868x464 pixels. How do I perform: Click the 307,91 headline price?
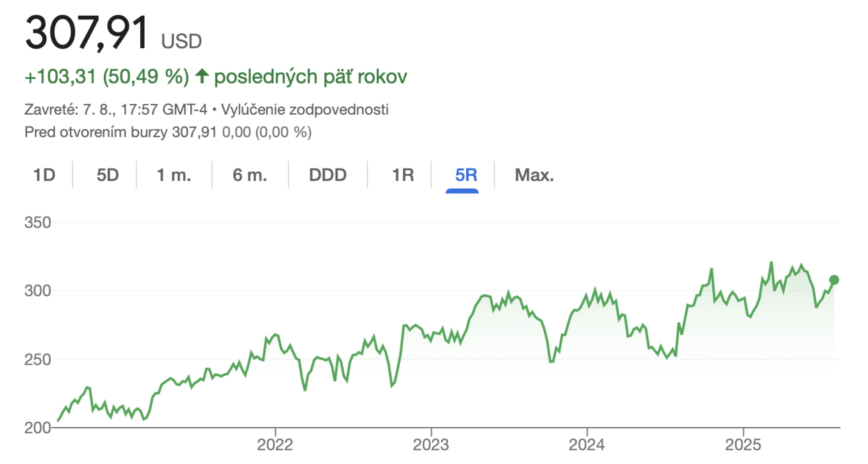(87, 33)
